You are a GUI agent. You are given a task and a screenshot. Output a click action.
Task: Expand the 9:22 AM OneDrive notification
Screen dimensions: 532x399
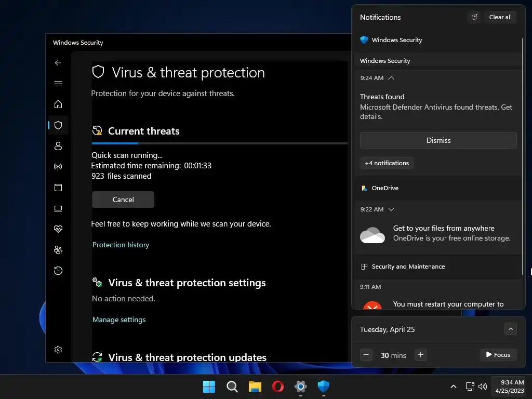coord(391,209)
